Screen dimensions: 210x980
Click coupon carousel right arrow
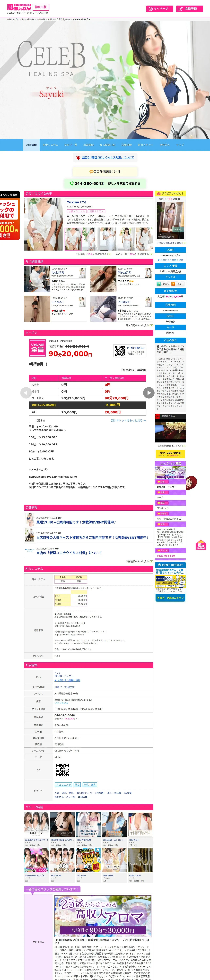coord(149,393)
